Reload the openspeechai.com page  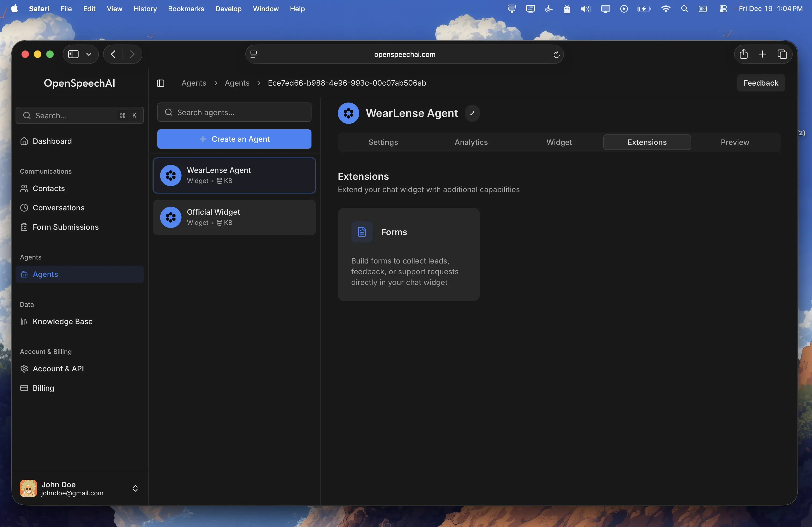[x=556, y=54]
